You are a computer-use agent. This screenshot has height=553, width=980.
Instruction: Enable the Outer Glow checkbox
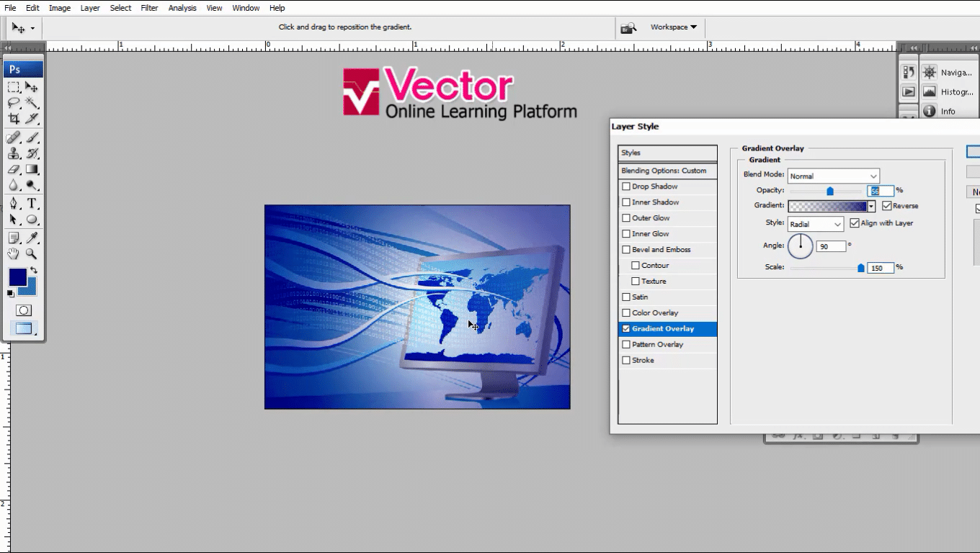coord(626,218)
